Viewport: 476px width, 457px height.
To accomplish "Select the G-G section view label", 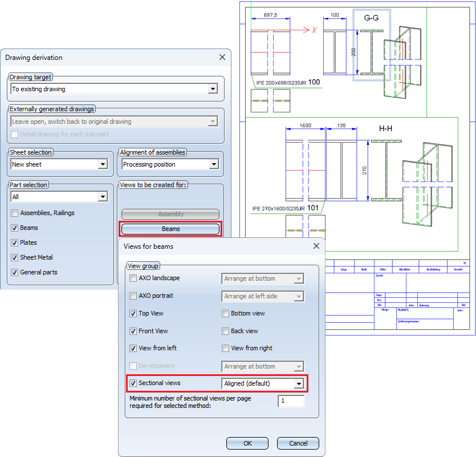I will pyautogui.click(x=371, y=18).
